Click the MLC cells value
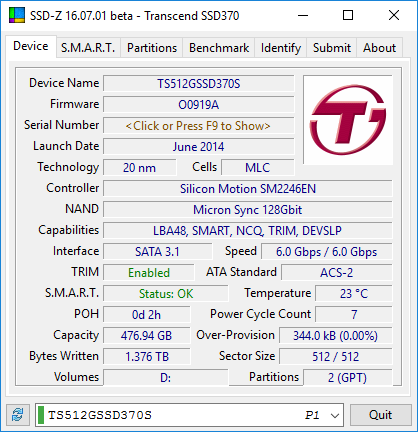Viewport: 418px width, 432px height. [x=258, y=168]
